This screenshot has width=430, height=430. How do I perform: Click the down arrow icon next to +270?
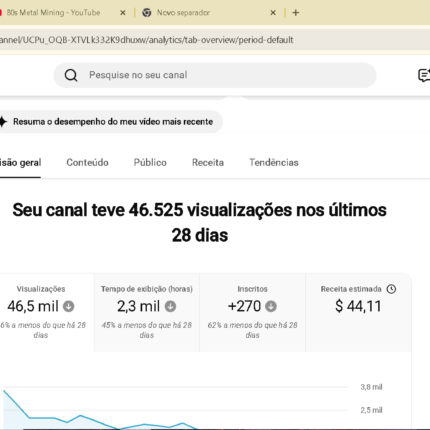271,306
